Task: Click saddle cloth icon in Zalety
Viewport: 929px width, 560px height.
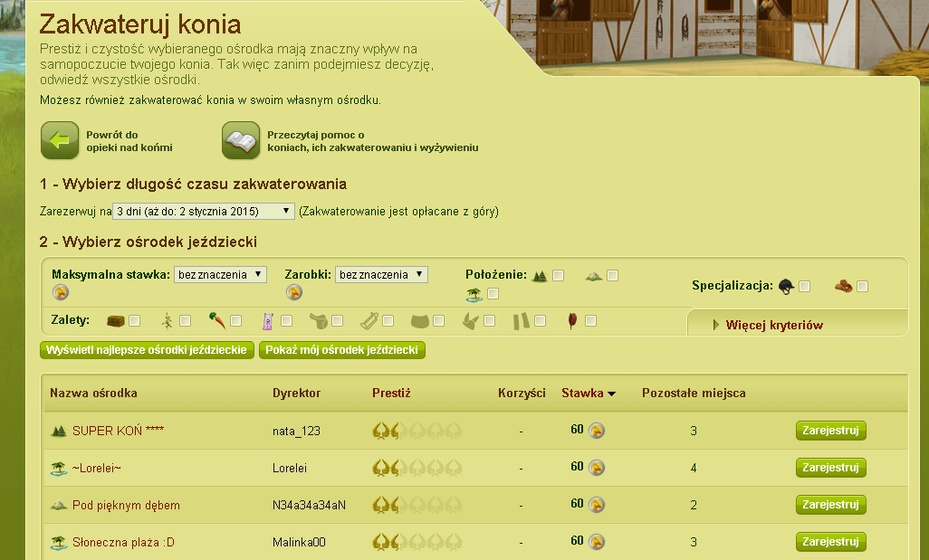Action: [420, 321]
